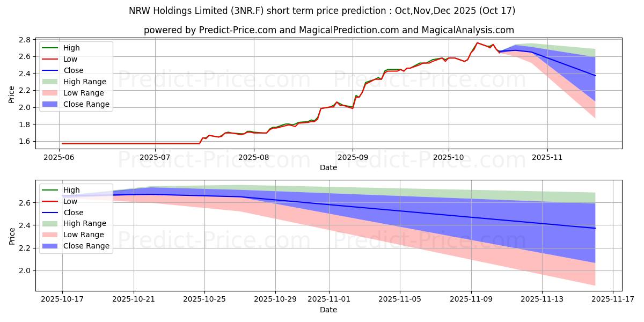Click the pink Low Range swatch in top legend
Screen dimensions: 644x322
50,93
